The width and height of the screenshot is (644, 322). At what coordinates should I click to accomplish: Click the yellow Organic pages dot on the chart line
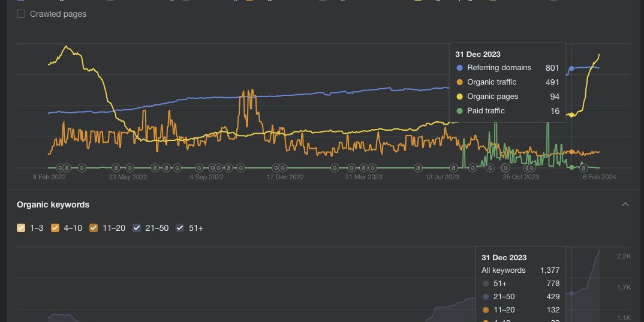571,115
